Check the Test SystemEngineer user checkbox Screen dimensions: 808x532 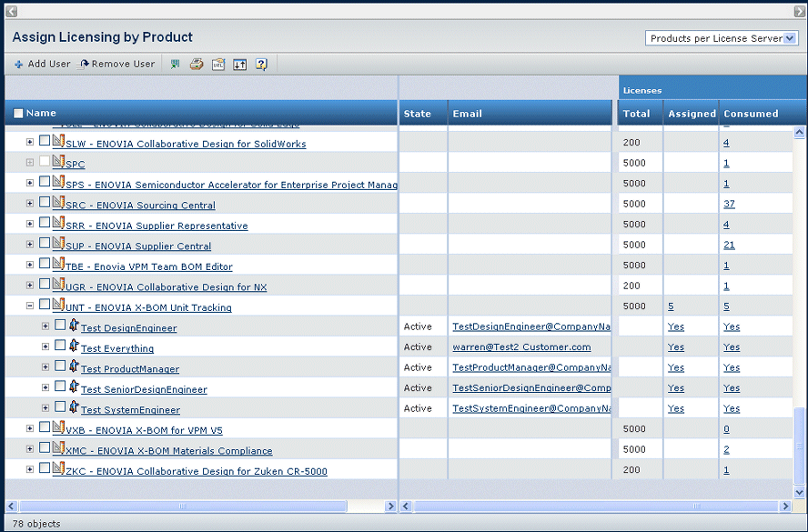(60, 407)
